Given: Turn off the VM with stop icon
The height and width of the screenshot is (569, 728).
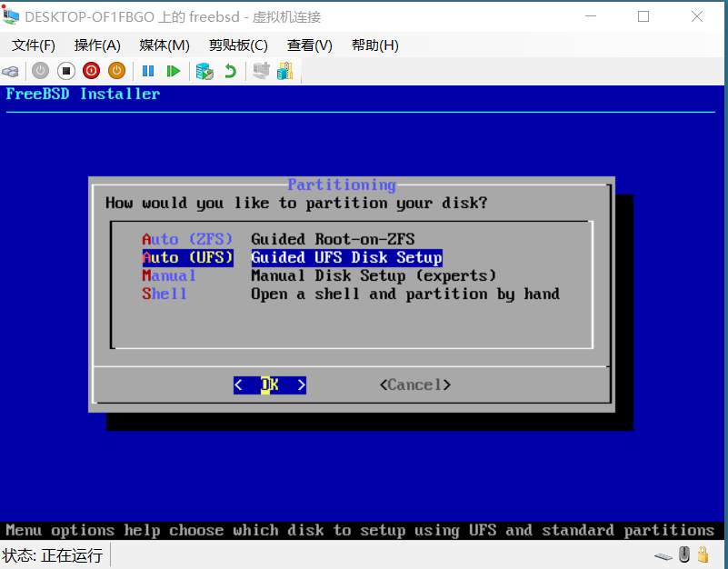Looking at the screenshot, I should click(66, 71).
